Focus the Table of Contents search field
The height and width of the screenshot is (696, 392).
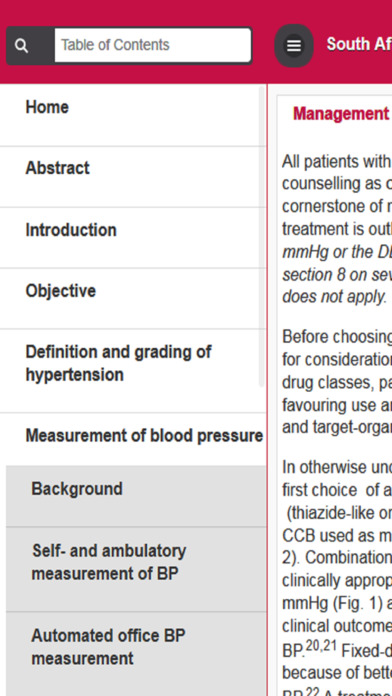pyautogui.click(x=153, y=45)
